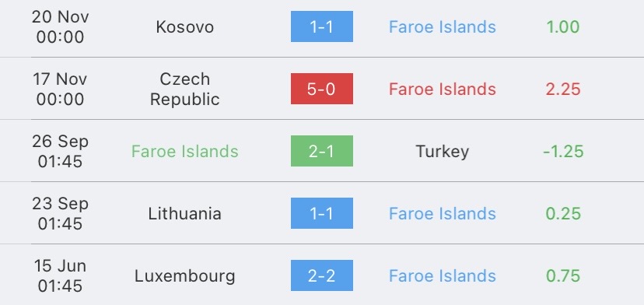Open the Kosovo 1-1 score badge

click(x=321, y=26)
